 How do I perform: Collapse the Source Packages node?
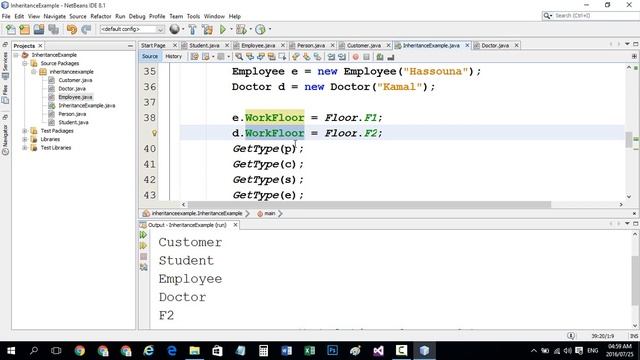(25, 63)
